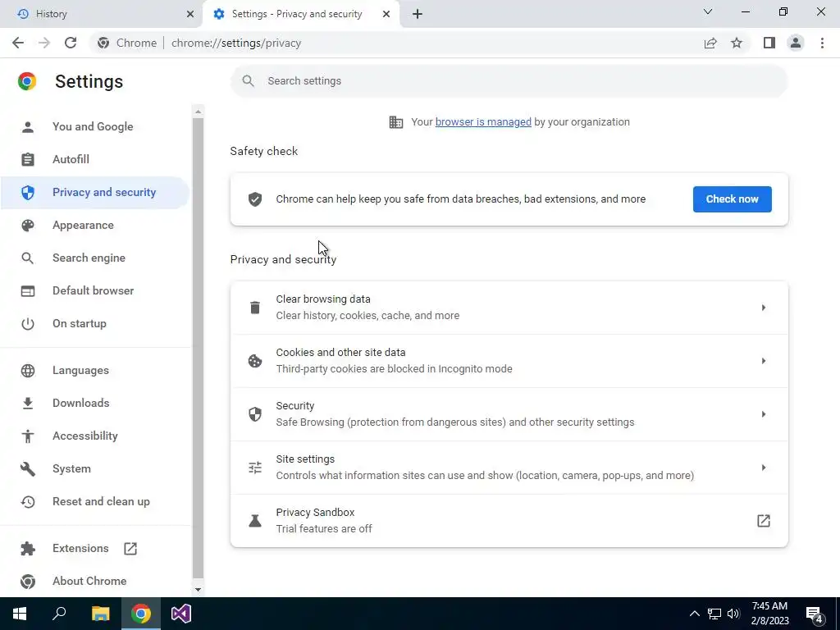The width and height of the screenshot is (840, 630).
Task: Open Privacy Sandbox row
Action: point(509,521)
